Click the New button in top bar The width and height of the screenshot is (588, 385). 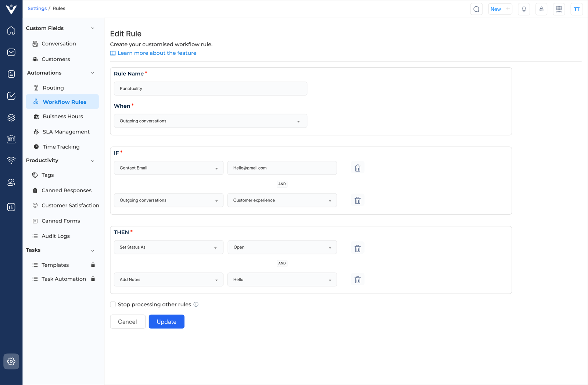pos(500,9)
